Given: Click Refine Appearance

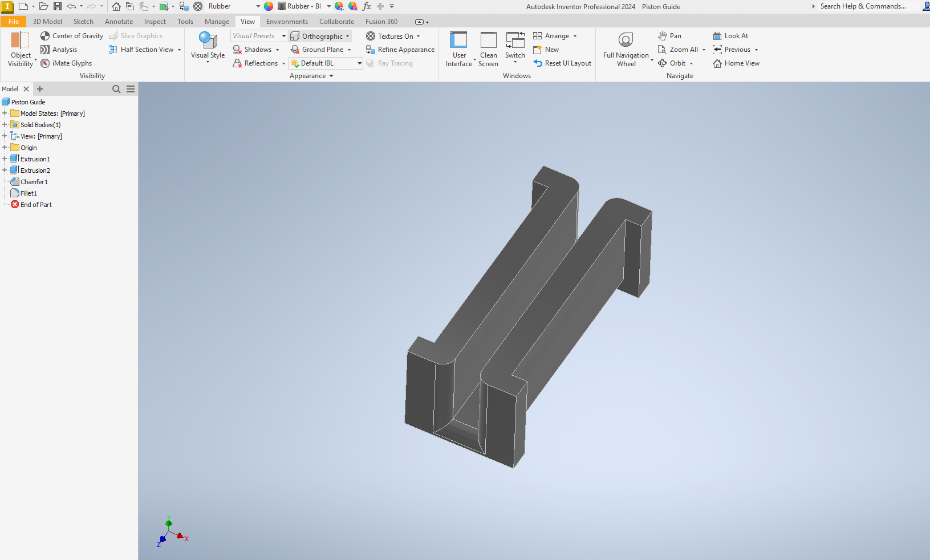Looking at the screenshot, I should (400, 50).
